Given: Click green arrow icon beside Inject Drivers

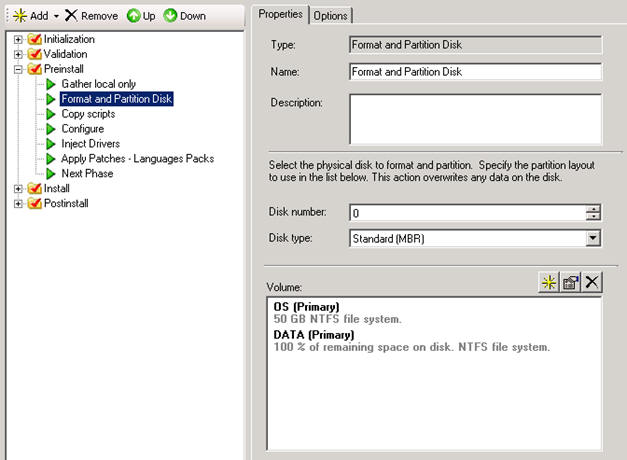Looking at the screenshot, I should (51, 144).
